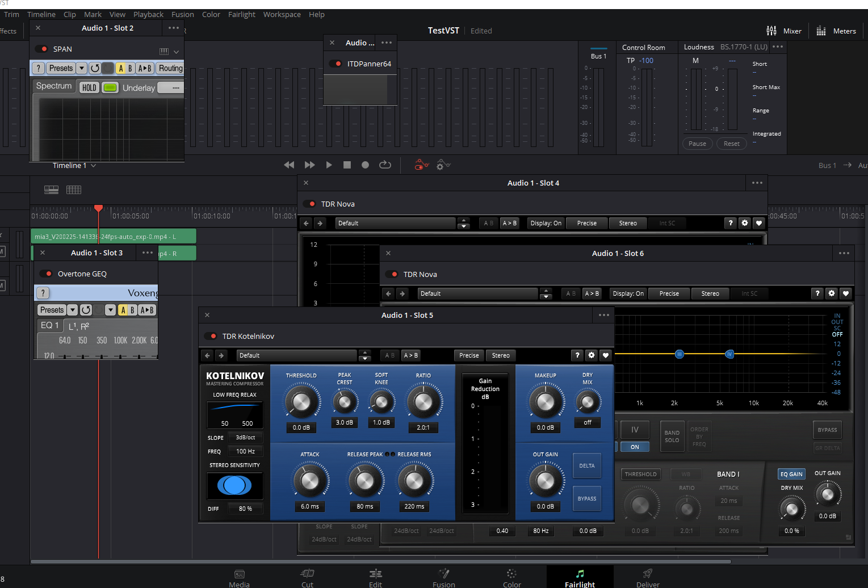Viewport: 868px width, 588px height.
Task: Click the Kotelnikov heart icon
Action: (606, 355)
